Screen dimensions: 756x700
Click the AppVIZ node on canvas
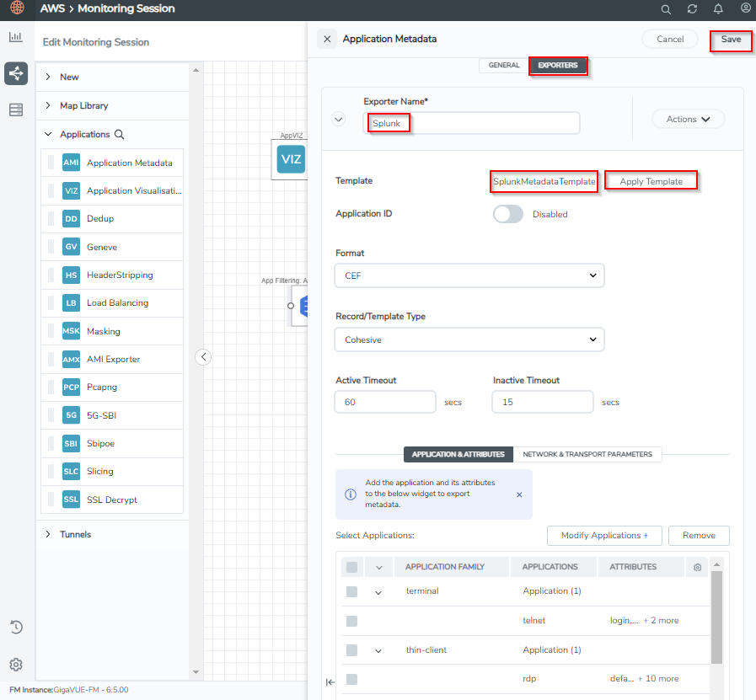click(291, 159)
